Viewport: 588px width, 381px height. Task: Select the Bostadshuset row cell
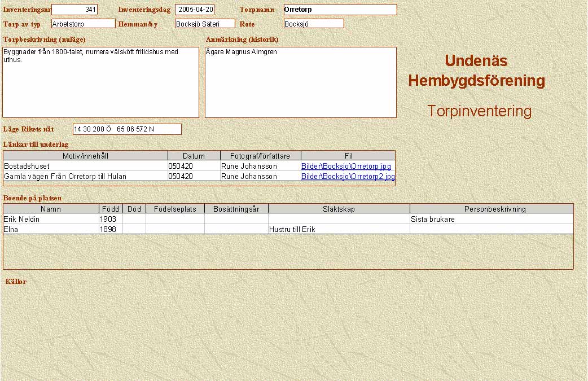click(86, 167)
